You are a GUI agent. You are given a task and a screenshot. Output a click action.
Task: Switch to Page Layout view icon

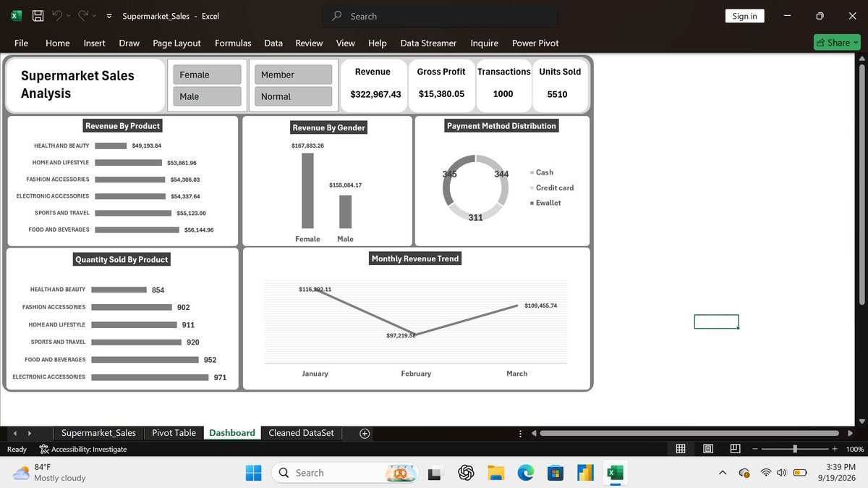[708, 449]
